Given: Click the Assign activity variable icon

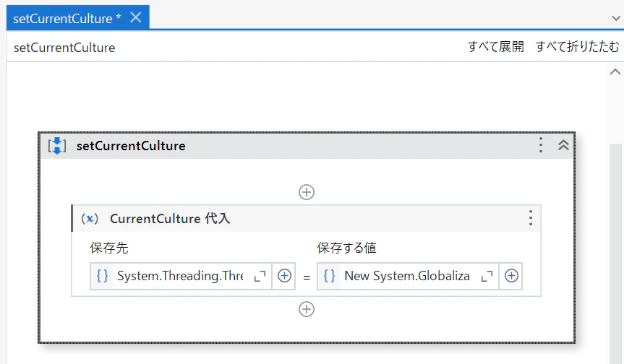Looking at the screenshot, I should (90, 218).
